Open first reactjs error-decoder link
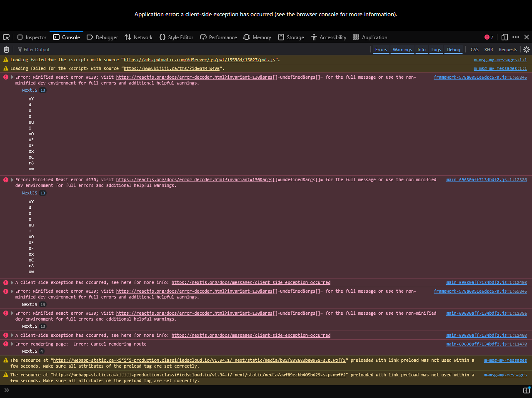This screenshot has width=532, height=398. pyautogui.click(x=194, y=77)
